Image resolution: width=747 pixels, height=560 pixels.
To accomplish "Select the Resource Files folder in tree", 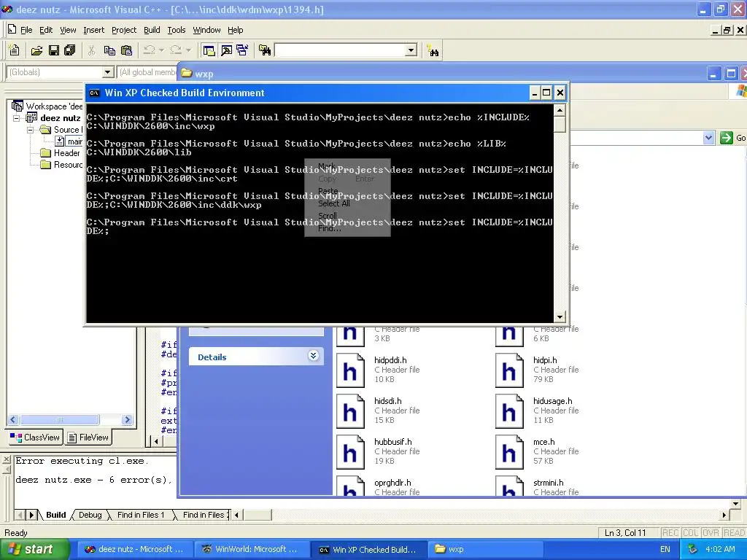I will coord(61,165).
